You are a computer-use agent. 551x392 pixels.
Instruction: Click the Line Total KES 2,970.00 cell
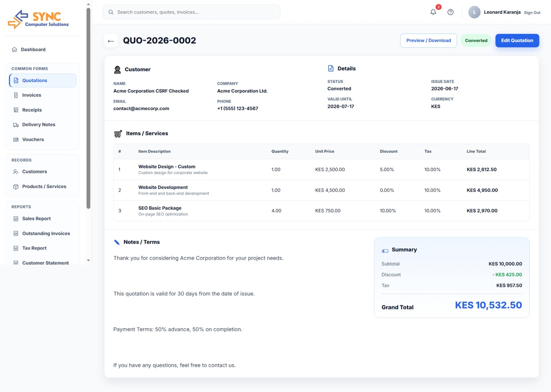pyautogui.click(x=482, y=211)
